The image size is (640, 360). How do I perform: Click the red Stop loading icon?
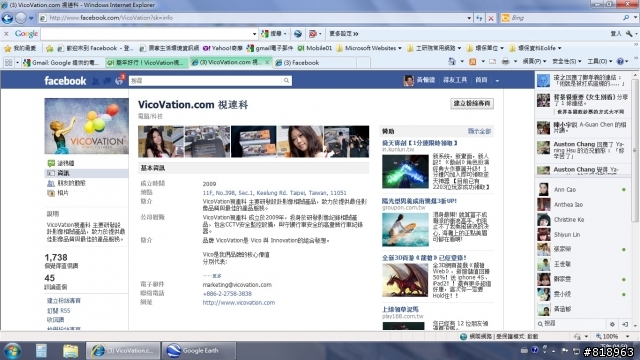(x=491, y=18)
